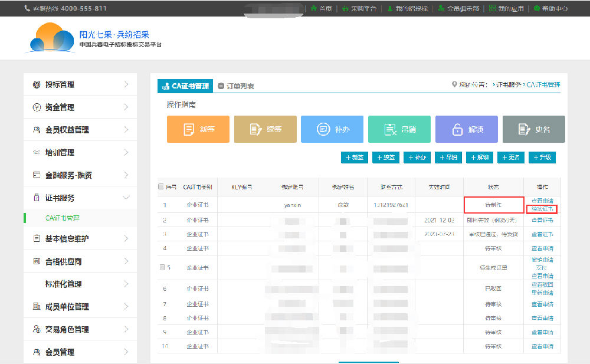Click 支付 link in row 5
The width and height of the screenshot is (590, 364).
click(542, 268)
